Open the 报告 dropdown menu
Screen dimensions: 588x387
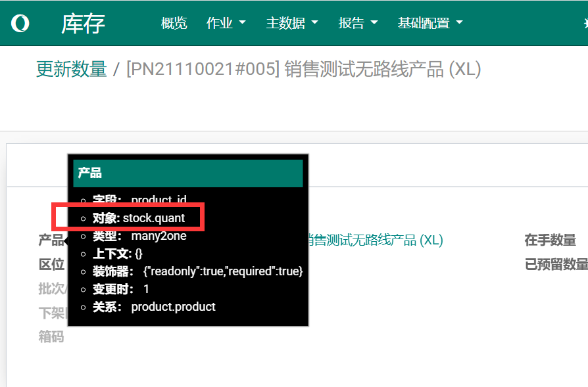click(x=358, y=23)
